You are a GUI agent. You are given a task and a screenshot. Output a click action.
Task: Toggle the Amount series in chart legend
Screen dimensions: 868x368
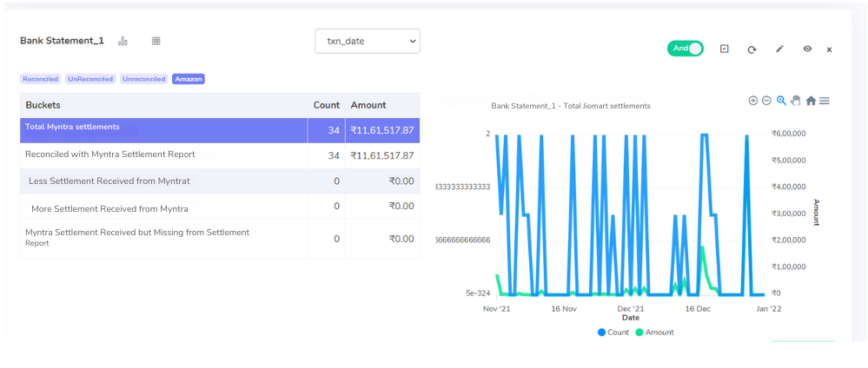click(654, 332)
